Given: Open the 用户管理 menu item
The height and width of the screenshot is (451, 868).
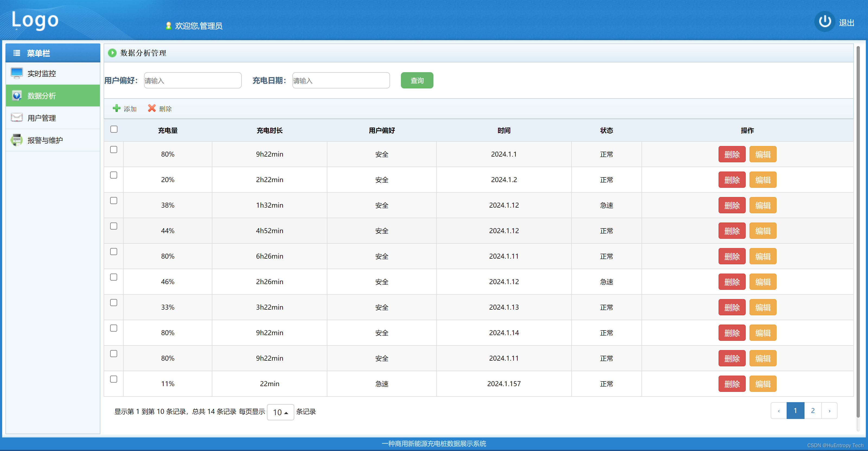Looking at the screenshot, I should tap(42, 118).
